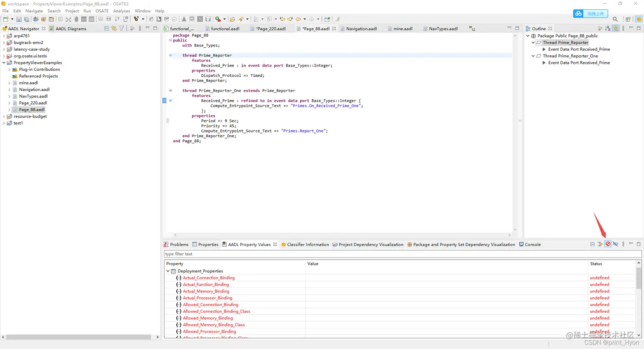Collapse Thread Prime_Reporter_One in Outline

(x=533, y=56)
